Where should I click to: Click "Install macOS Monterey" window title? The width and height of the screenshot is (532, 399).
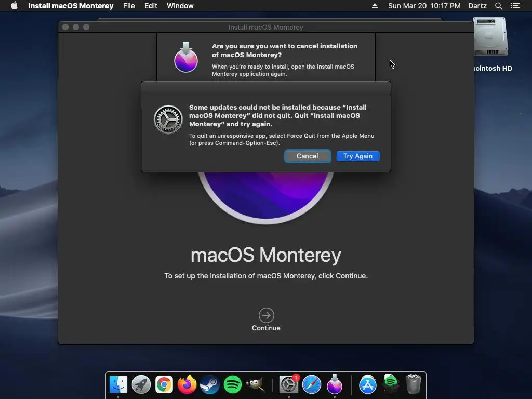click(265, 27)
